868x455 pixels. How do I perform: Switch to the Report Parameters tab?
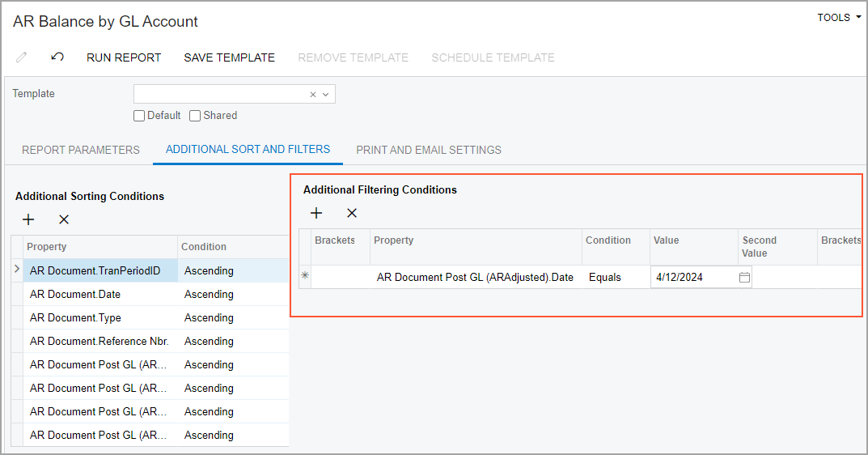pos(81,150)
